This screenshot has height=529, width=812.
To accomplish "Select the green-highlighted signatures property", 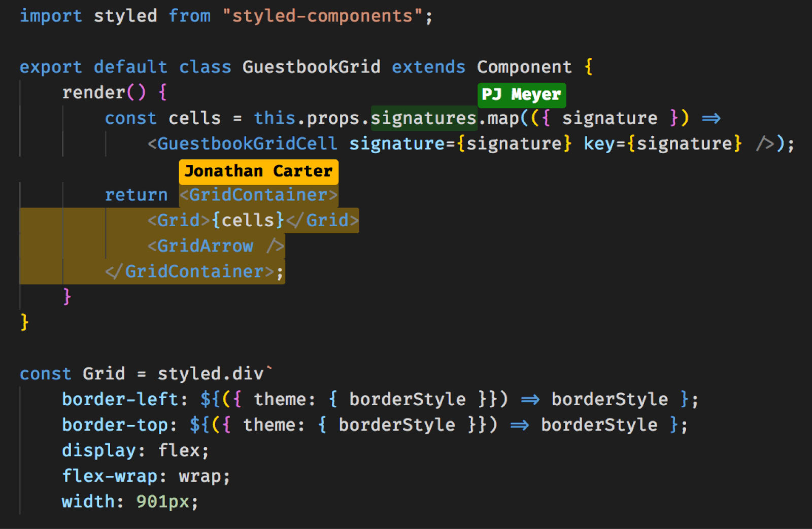I will click(424, 118).
